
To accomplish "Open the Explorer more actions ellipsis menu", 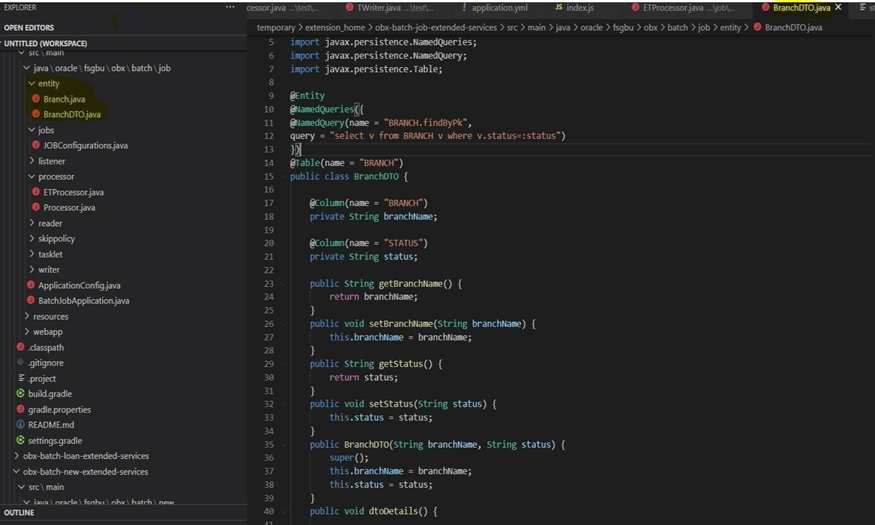I will 230,7.
